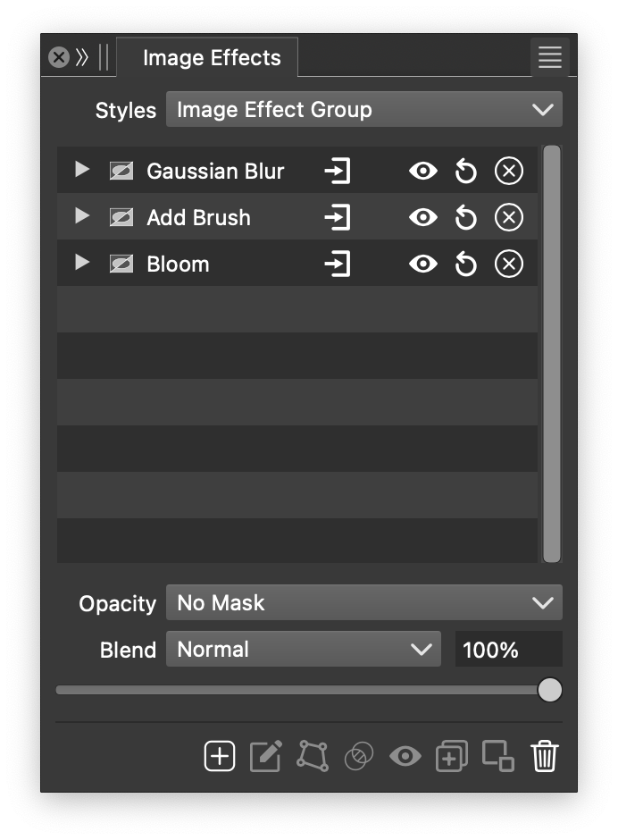The image size is (618, 840).
Task: Hide the Gaussian Blur effect
Action: [x=422, y=171]
